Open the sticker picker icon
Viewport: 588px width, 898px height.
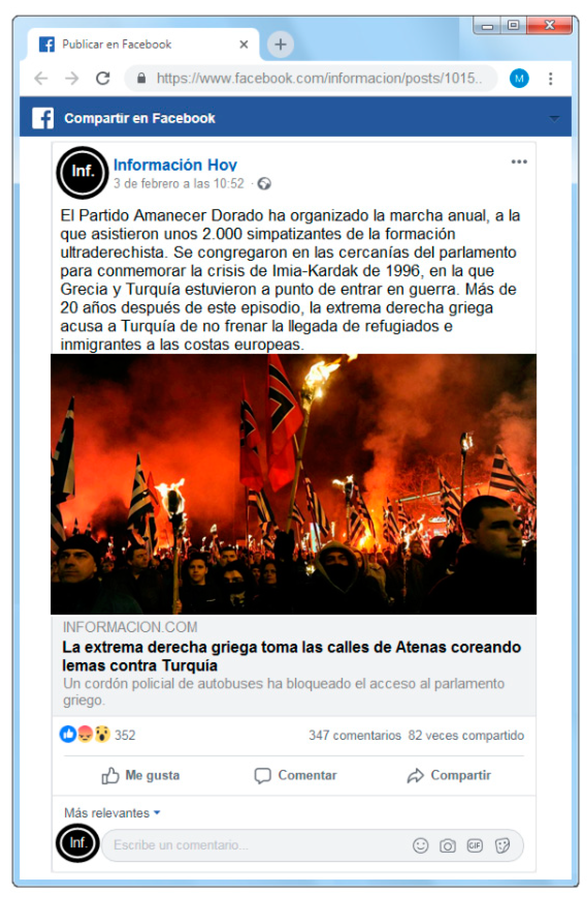(502, 846)
